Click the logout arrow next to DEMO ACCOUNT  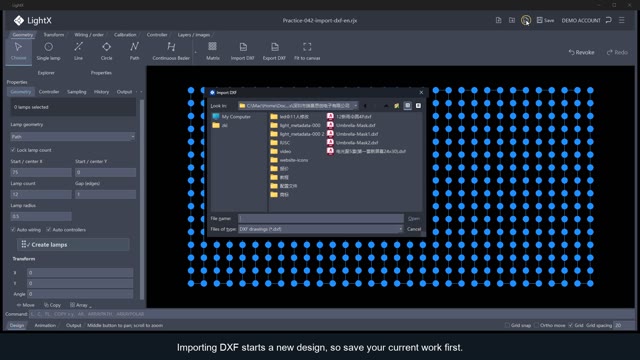click(x=609, y=20)
